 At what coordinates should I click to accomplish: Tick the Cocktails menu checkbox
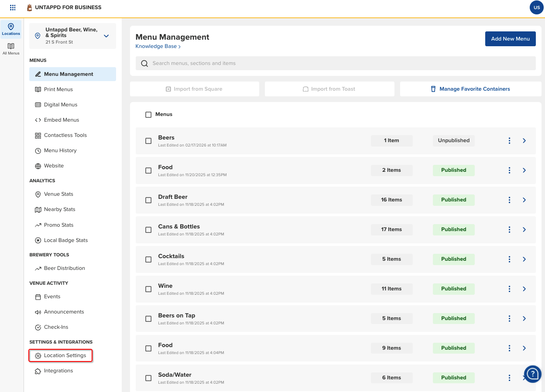(x=148, y=259)
